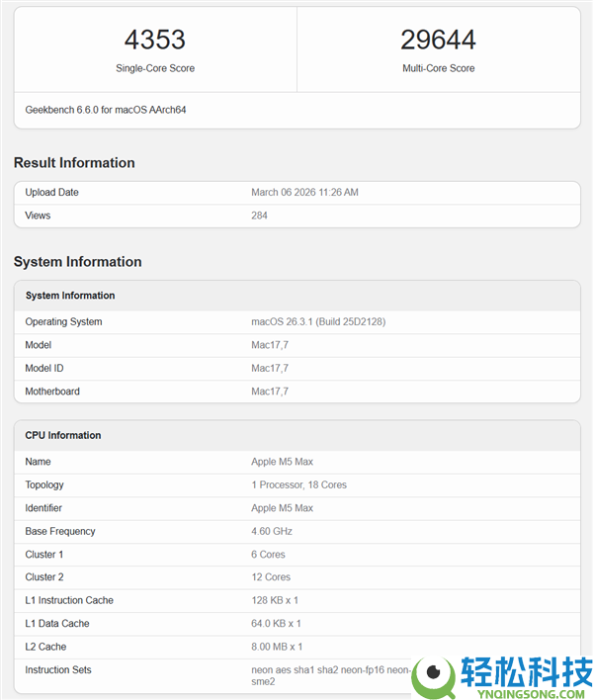The height and width of the screenshot is (700, 593).
Task: Click the Geekbench 6.6.0 version text
Action: 106,110
